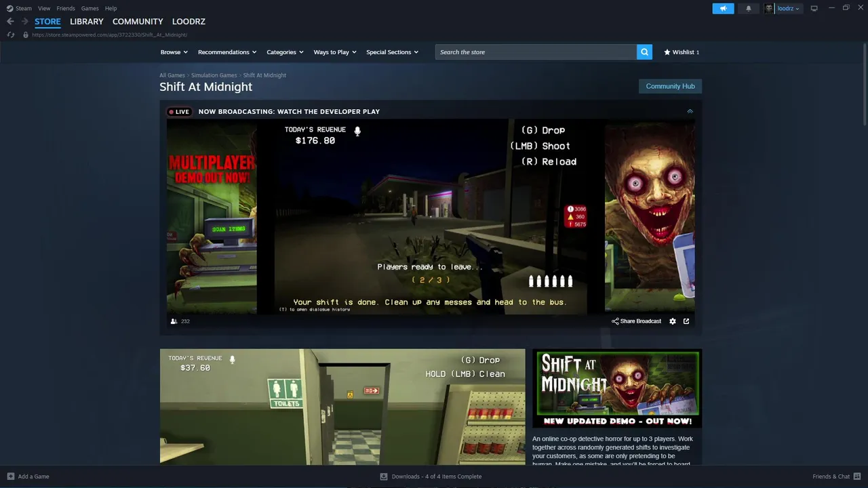Open the View menu

(x=44, y=8)
